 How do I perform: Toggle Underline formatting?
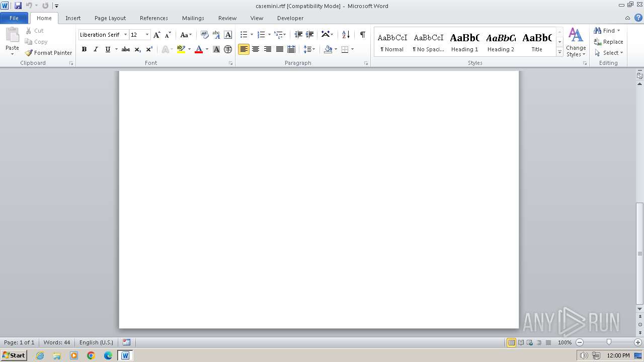point(108,49)
